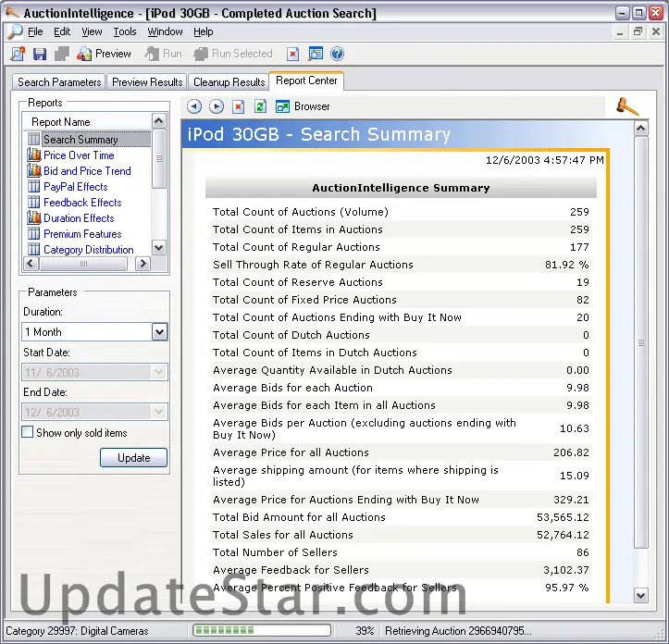Open the Category Distribution report
The height and width of the screenshot is (644, 669).
pos(88,250)
